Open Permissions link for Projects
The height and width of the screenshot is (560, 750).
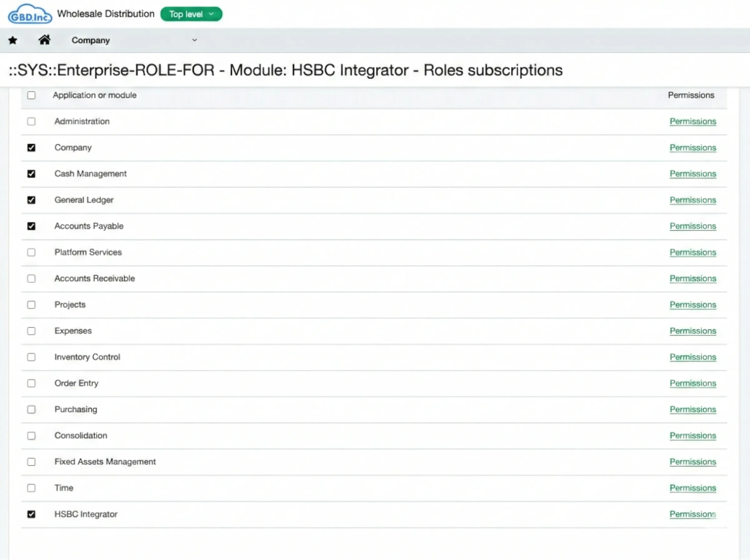[x=693, y=305]
